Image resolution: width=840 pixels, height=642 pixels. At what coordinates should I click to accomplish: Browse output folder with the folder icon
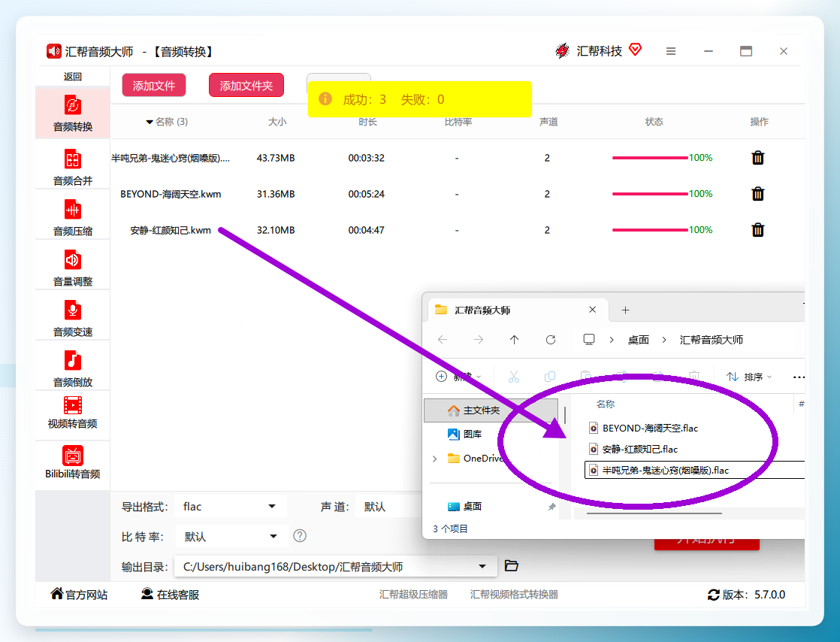(512, 566)
